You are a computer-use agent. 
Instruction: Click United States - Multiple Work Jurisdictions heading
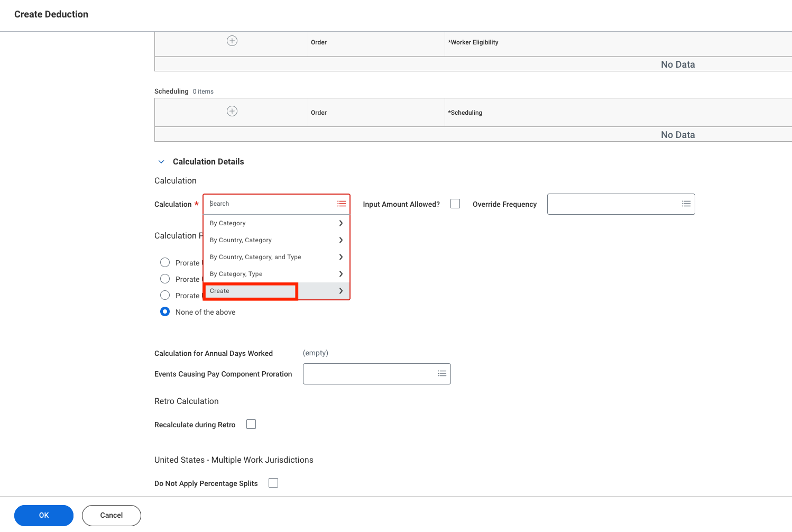[x=234, y=460]
